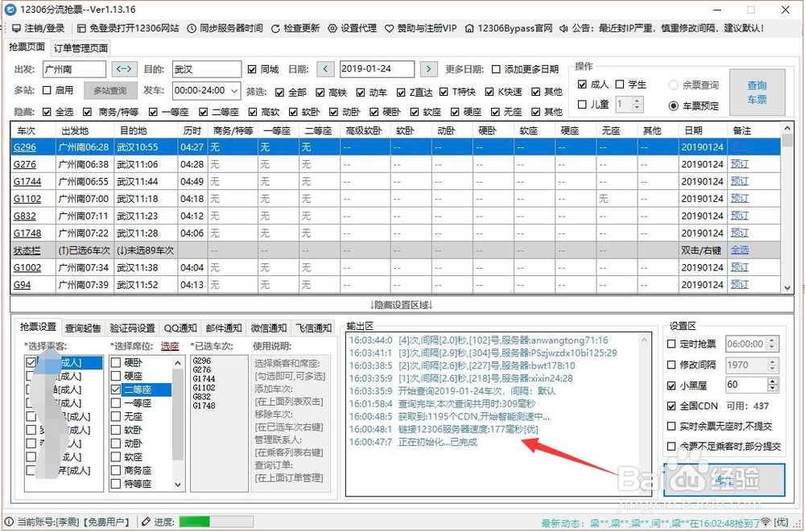The height and width of the screenshot is (532, 805).
Task: Open 设置代理 gear icon
Action: click(333, 28)
